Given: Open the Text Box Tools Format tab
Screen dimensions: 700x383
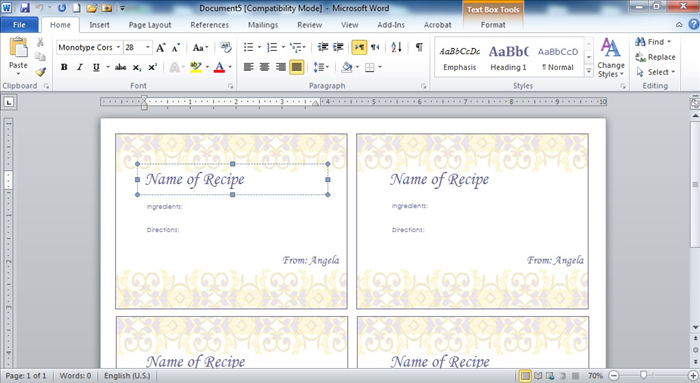Looking at the screenshot, I should (493, 25).
